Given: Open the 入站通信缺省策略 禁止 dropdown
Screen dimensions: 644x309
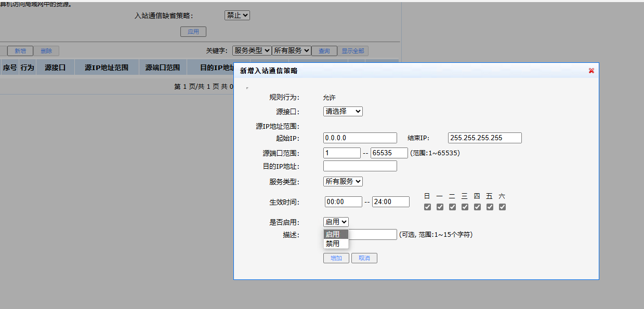Looking at the screenshot, I should pos(237,16).
